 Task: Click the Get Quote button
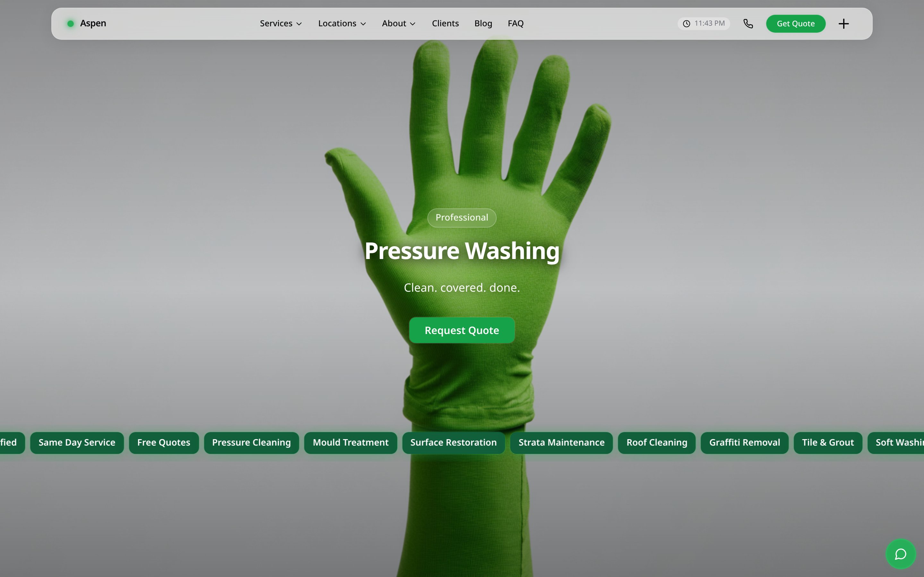click(796, 24)
